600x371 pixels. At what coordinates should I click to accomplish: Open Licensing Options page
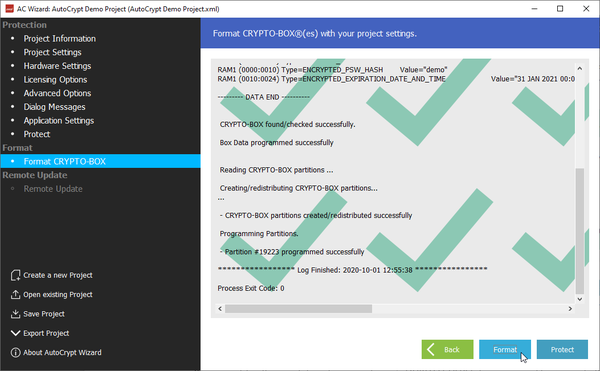coord(55,80)
